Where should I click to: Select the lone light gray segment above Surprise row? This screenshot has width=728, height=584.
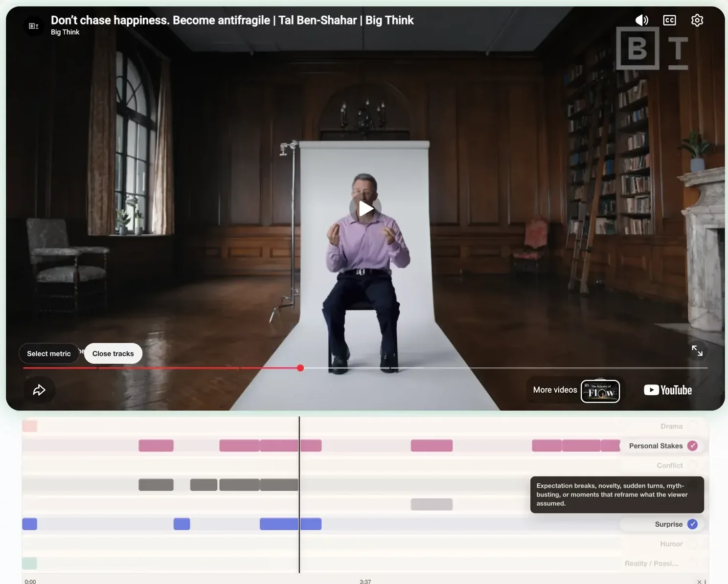(x=432, y=504)
